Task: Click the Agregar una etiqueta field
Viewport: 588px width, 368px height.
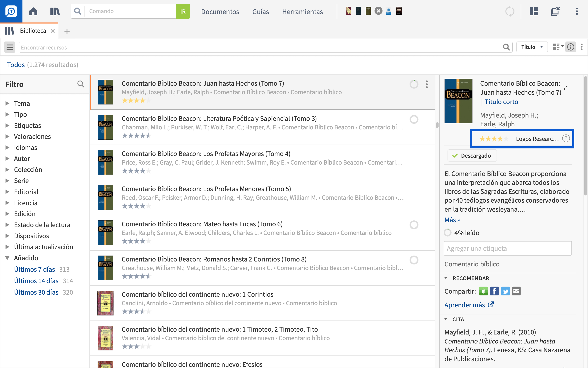Action: pos(507,248)
